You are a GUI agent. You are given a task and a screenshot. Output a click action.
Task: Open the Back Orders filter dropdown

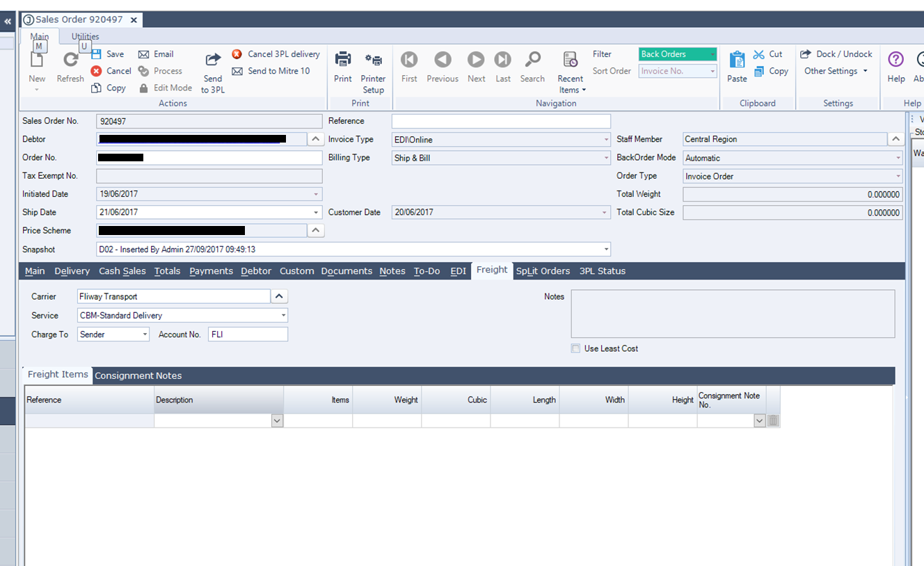712,54
